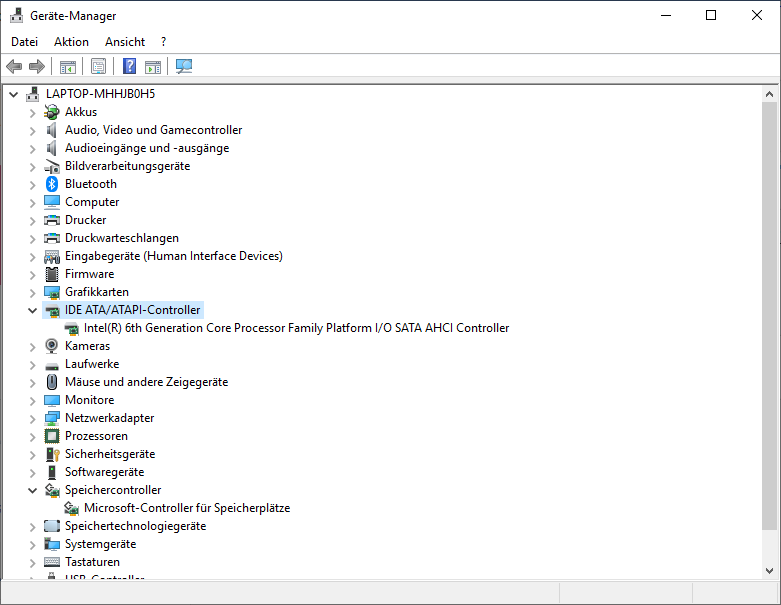Click the scrollbar down arrow

click(769, 571)
